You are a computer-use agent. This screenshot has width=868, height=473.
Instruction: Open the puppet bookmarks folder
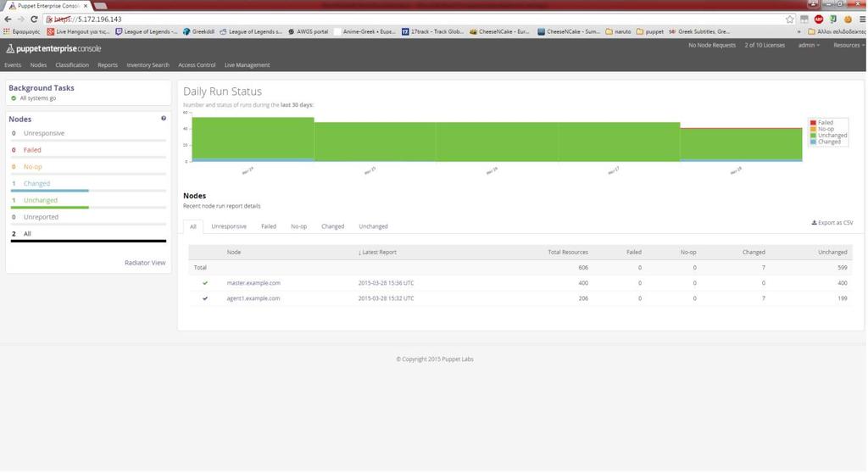click(x=650, y=31)
